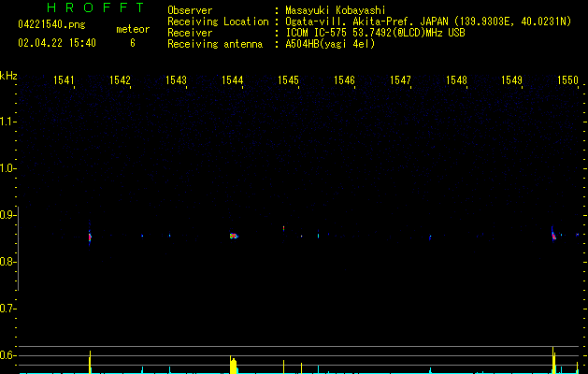Select the ICOM IC-575 receiver description
The width and height of the screenshot is (588, 374).
click(x=375, y=33)
